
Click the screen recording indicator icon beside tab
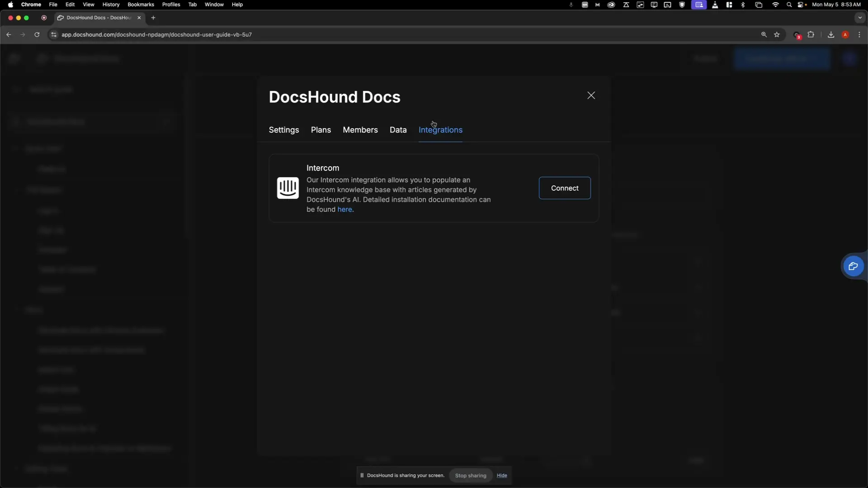point(44,18)
